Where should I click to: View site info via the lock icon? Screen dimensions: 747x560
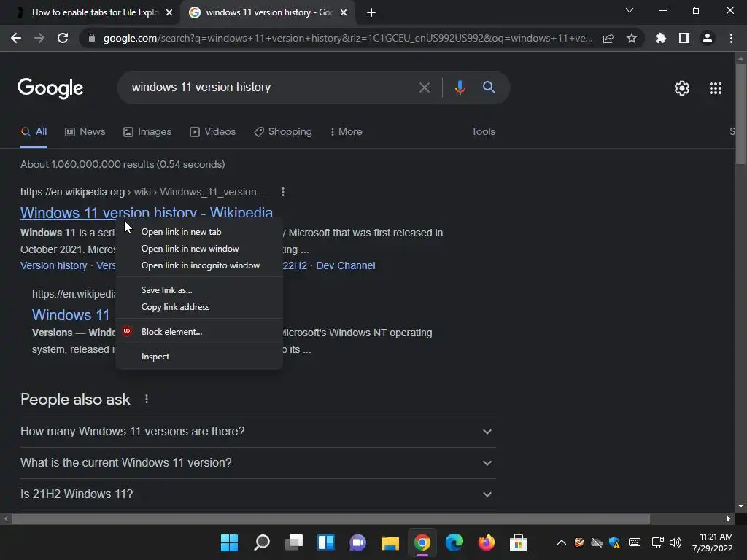(92, 38)
